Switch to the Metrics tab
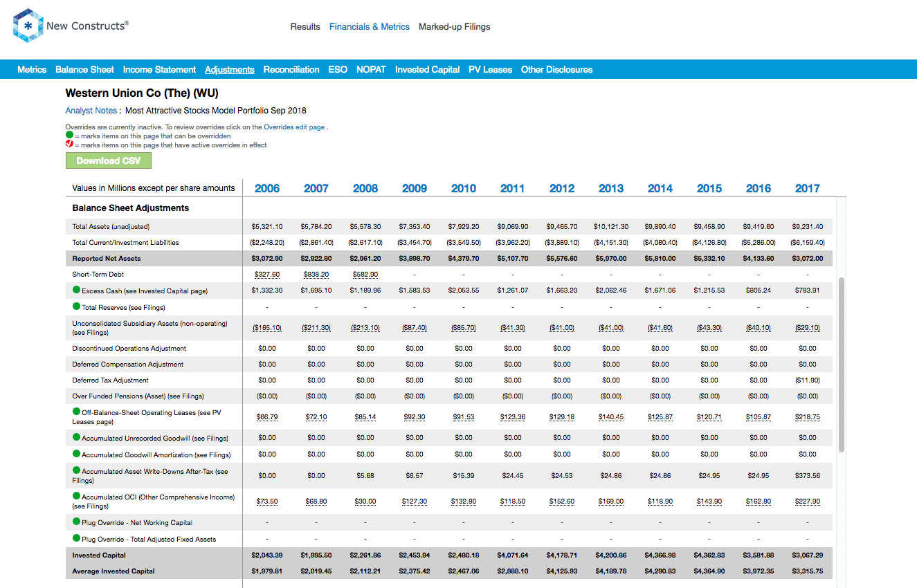917x588 pixels. [32, 69]
